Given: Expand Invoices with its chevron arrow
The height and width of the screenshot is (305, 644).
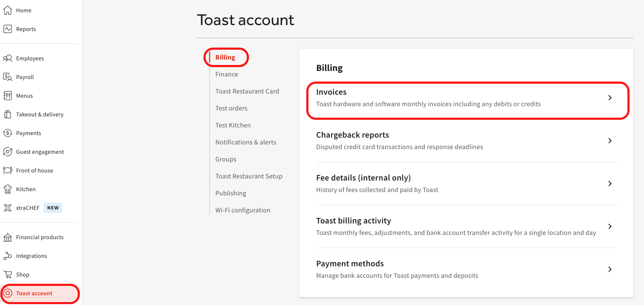Looking at the screenshot, I should pyautogui.click(x=610, y=98).
